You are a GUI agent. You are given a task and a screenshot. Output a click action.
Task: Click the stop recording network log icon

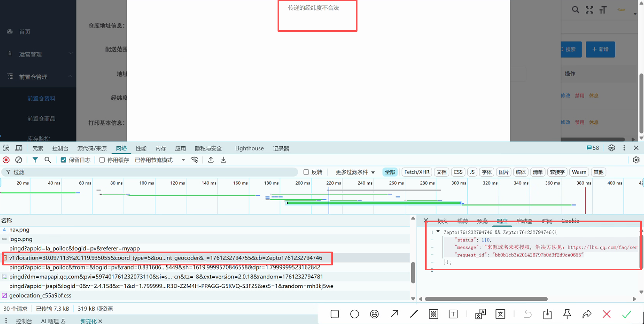6,160
